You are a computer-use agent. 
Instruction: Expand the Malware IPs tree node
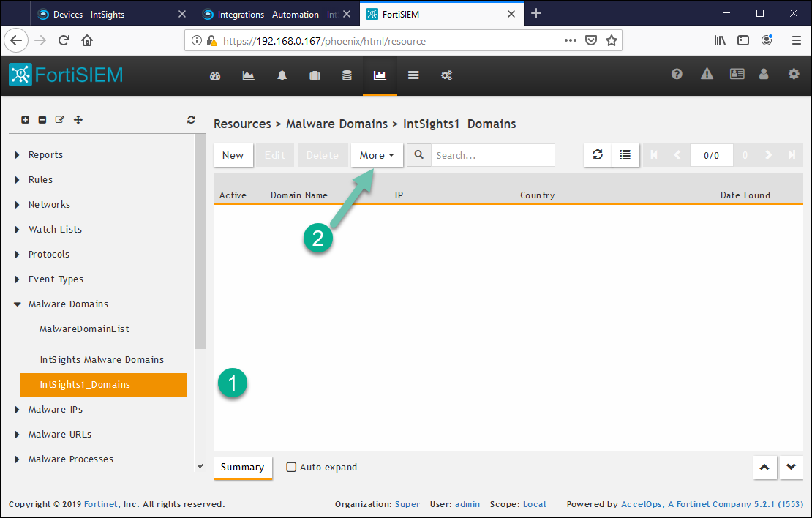pyautogui.click(x=18, y=410)
